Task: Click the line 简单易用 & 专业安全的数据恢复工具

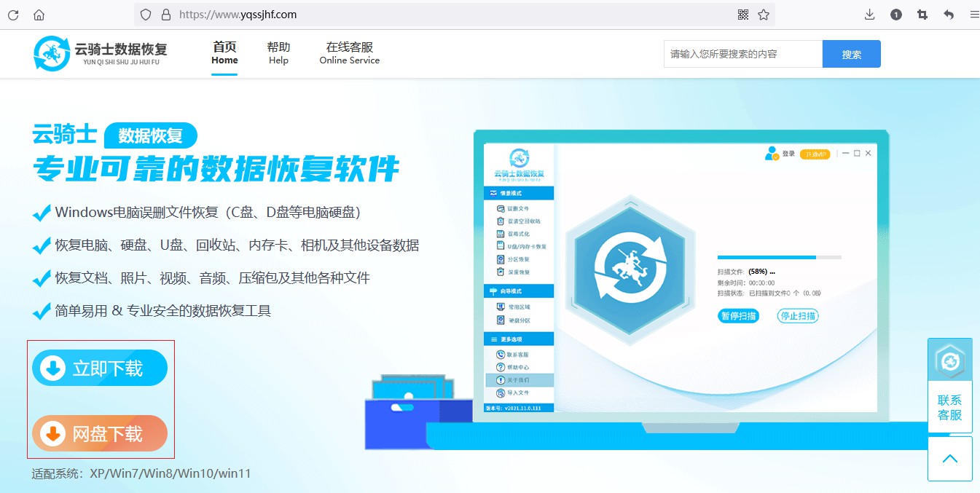Action: coord(162,311)
